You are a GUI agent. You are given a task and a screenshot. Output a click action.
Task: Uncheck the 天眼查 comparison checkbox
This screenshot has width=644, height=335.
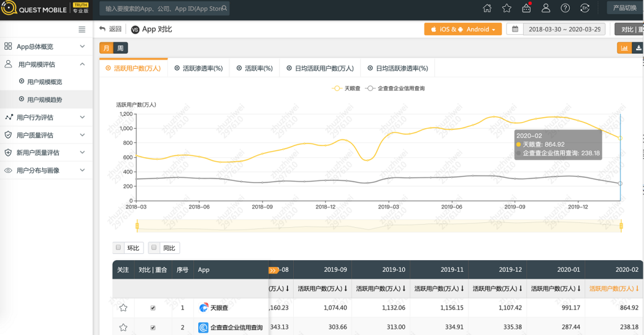(x=153, y=308)
